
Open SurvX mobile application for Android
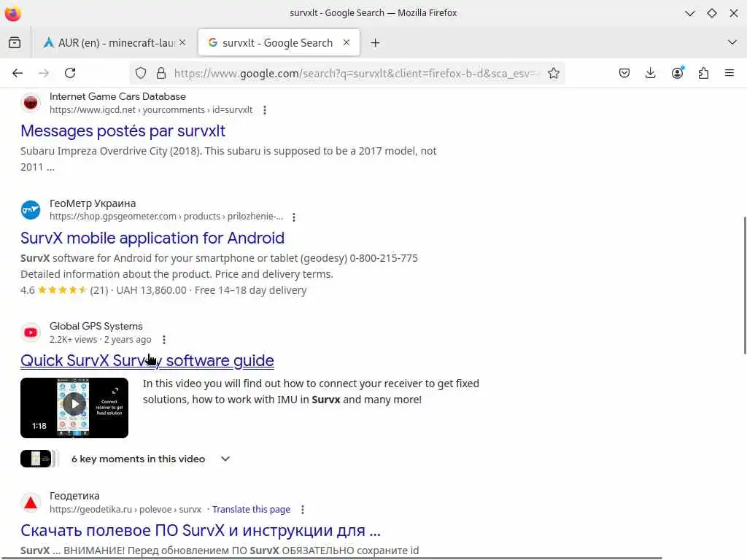[x=152, y=238]
